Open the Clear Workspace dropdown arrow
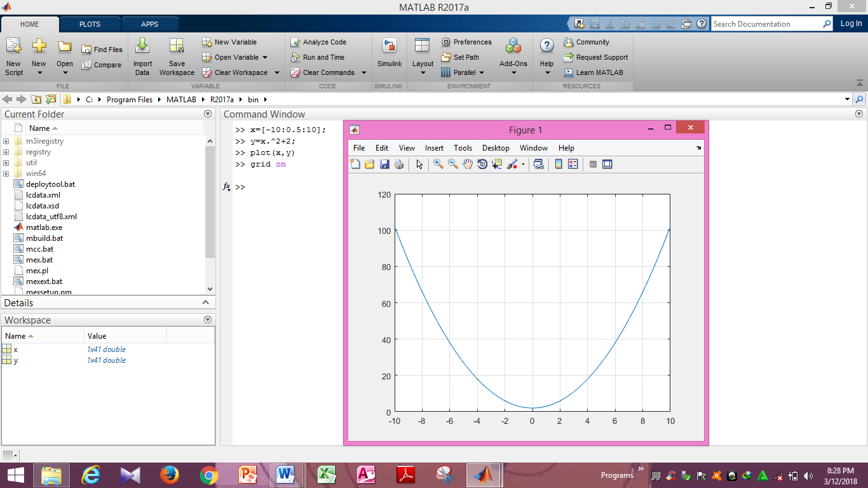Image resolution: width=868 pixels, height=488 pixels. click(x=276, y=72)
